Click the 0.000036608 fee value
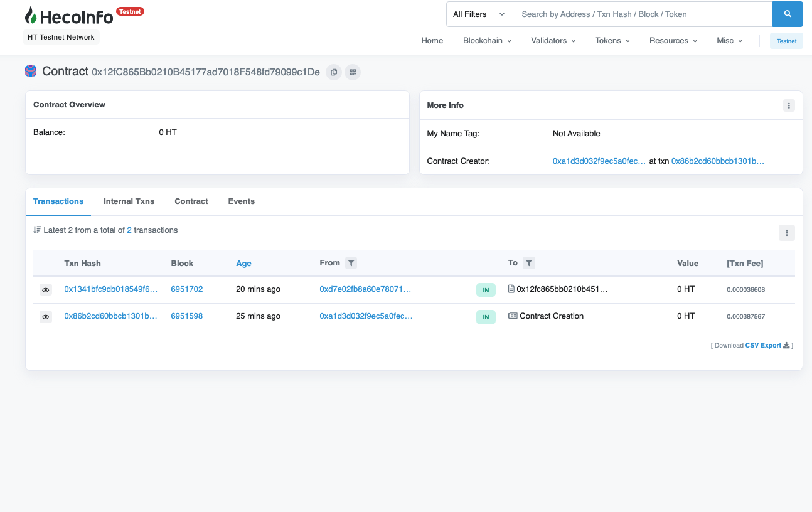Image resolution: width=812 pixels, height=512 pixels. [746, 290]
